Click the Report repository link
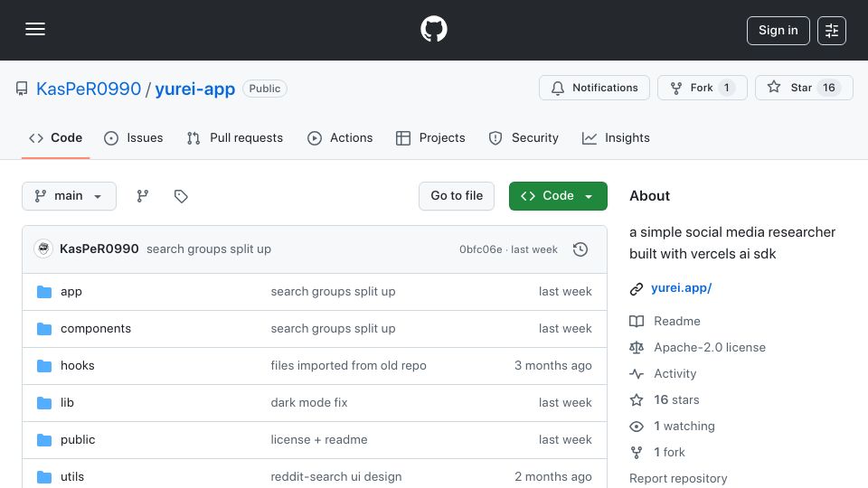The height and width of the screenshot is (488, 868). [x=678, y=479]
